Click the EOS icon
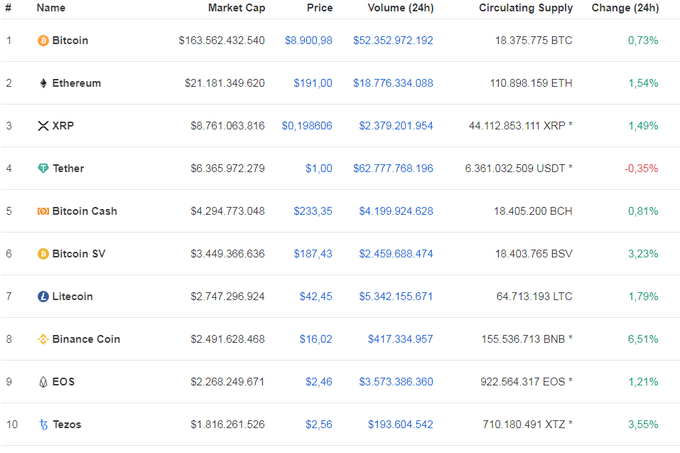Screen dimensions: 680x453 (43, 382)
